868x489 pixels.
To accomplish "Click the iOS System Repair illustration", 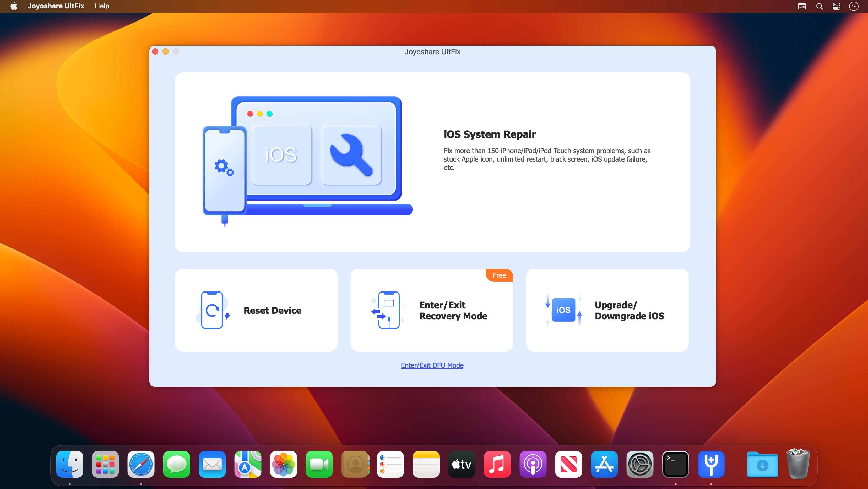I will 307,158.
